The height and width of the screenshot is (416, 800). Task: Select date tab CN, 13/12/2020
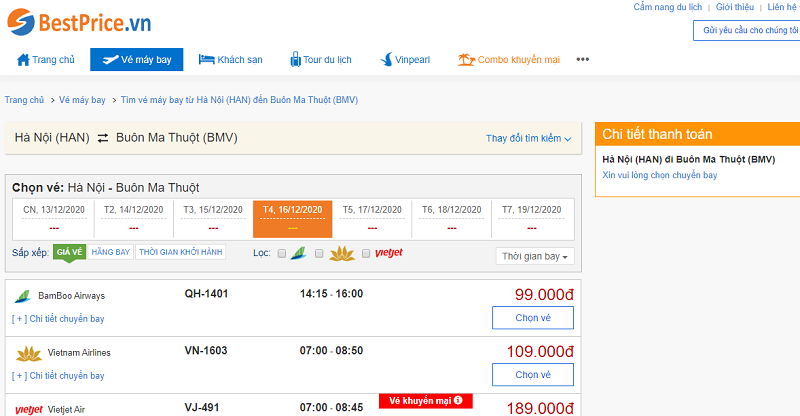pos(54,218)
